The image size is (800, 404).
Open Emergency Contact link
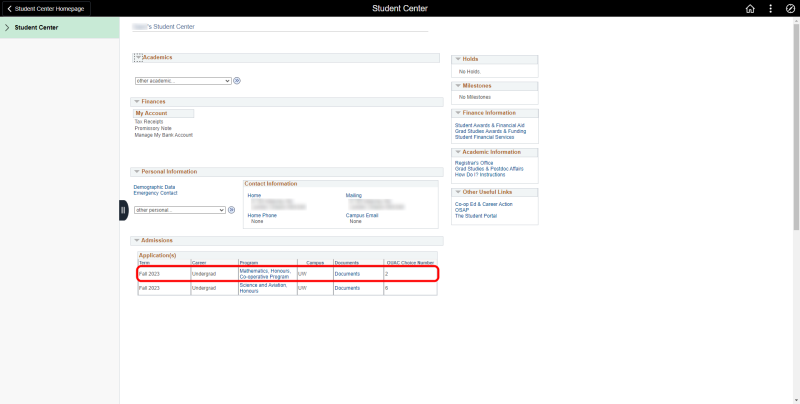tap(155, 193)
